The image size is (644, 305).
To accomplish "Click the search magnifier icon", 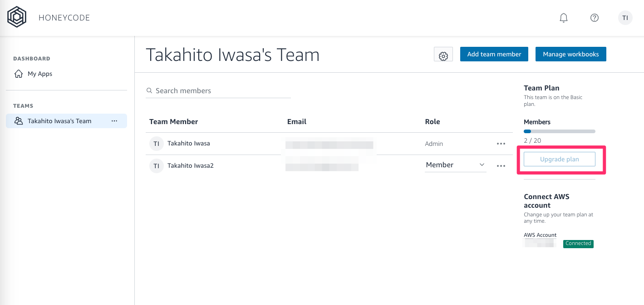I will 149,91.
